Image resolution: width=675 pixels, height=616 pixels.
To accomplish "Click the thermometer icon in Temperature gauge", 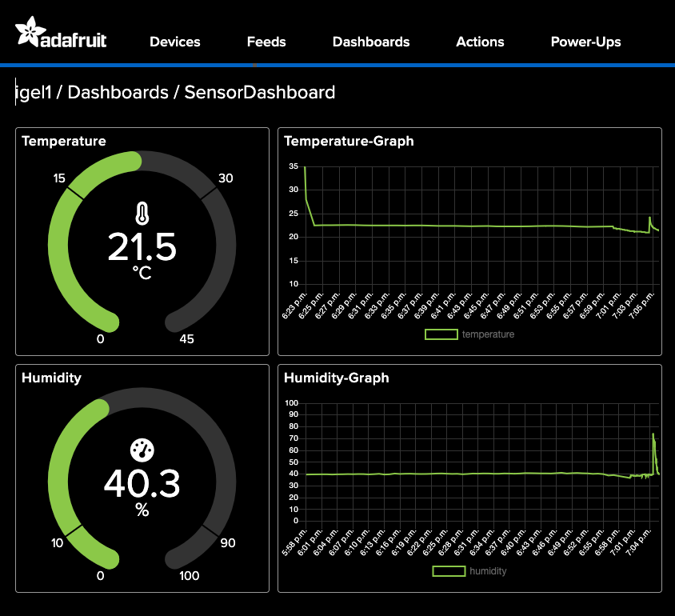I will (142, 214).
